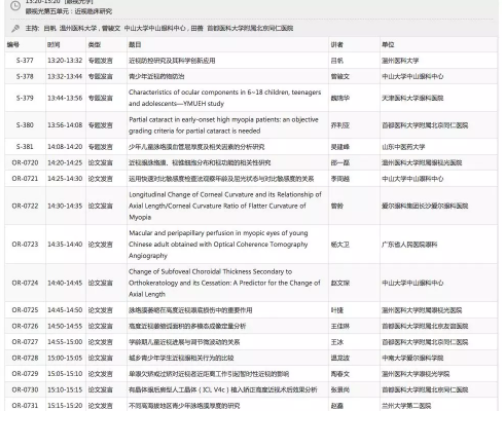Image resolution: width=502 pixels, height=422 pixels.
Task: Click the 15:10-15:15 time cell
Action: (x=65, y=390)
